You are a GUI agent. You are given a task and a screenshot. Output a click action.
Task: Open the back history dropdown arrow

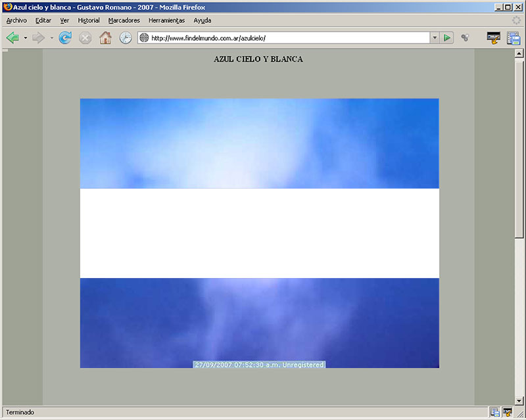tap(26, 38)
